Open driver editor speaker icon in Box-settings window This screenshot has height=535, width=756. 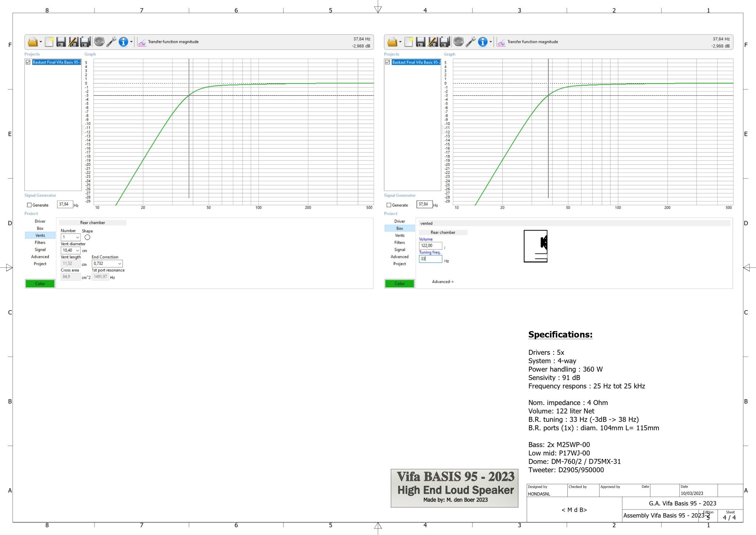tap(458, 42)
